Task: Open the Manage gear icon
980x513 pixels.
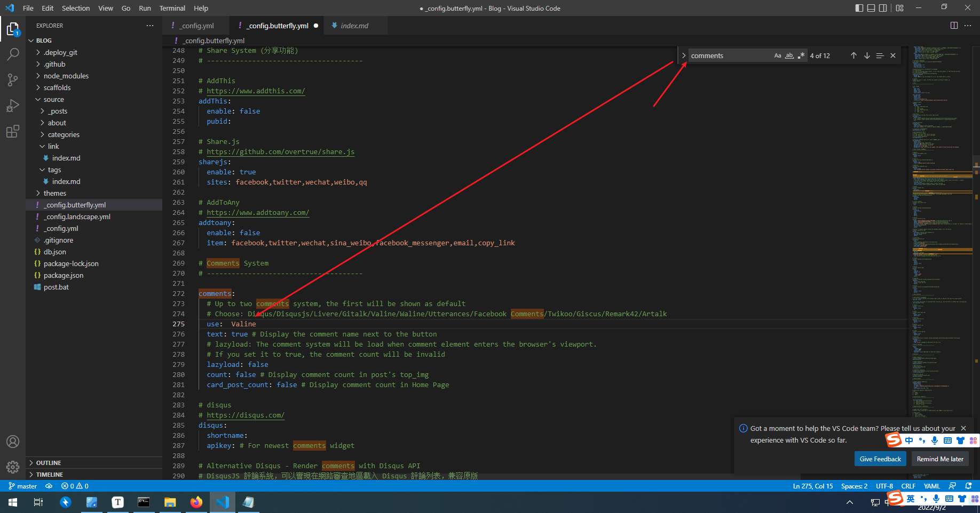Action: pos(13,467)
